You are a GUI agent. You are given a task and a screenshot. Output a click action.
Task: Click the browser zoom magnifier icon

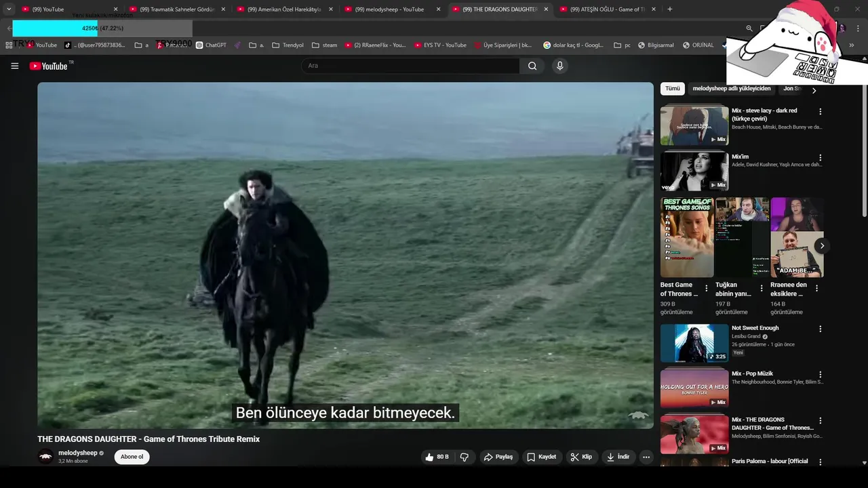point(749,28)
